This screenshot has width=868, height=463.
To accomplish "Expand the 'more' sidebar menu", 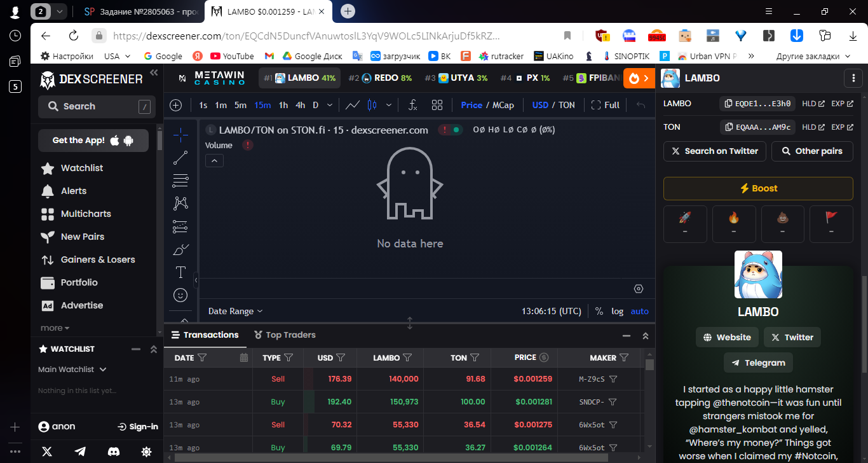I will [x=55, y=328].
